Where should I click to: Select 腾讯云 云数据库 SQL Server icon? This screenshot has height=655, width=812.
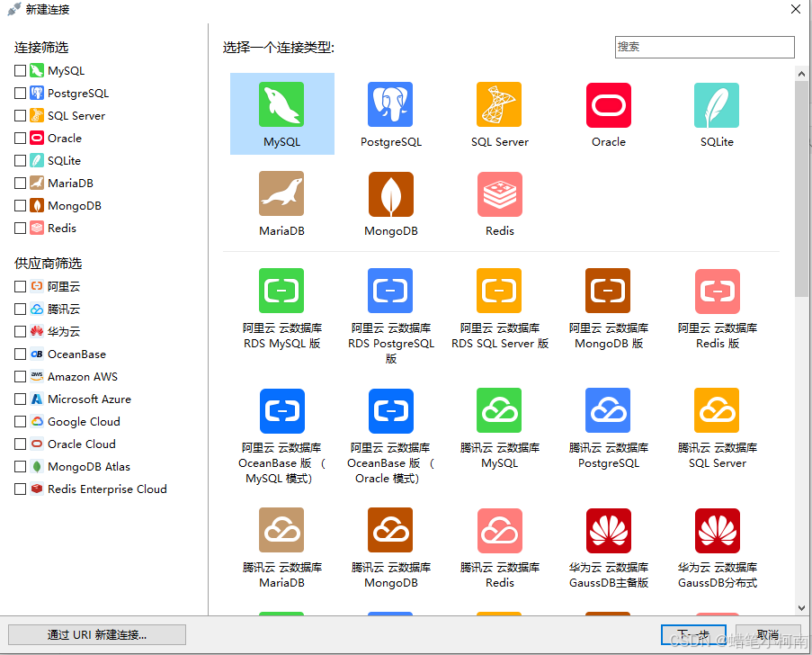pos(717,410)
